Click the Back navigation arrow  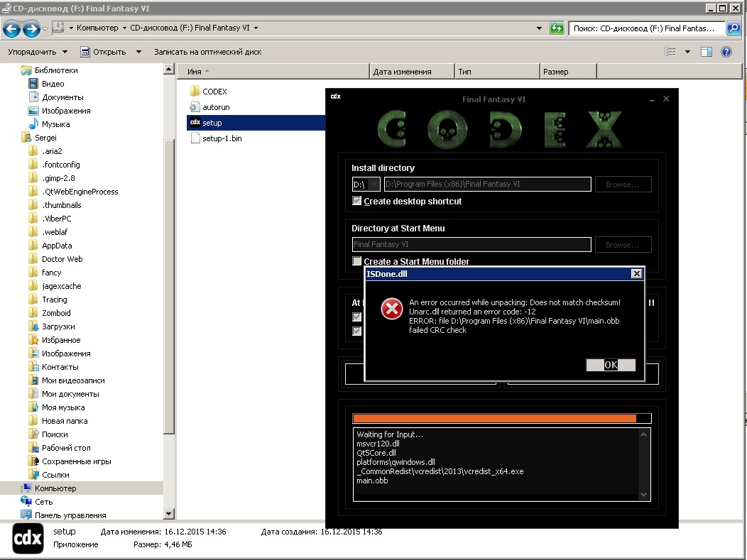pyautogui.click(x=12, y=28)
